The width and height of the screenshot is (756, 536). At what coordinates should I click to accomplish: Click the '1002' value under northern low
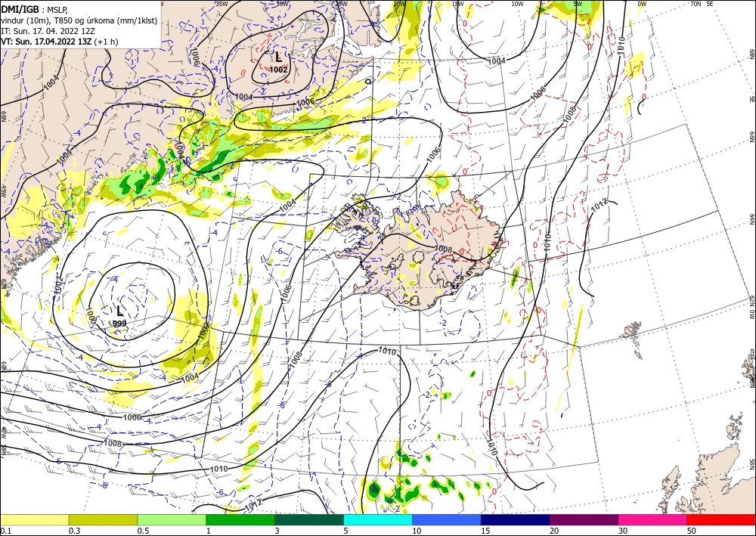[x=279, y=70]
